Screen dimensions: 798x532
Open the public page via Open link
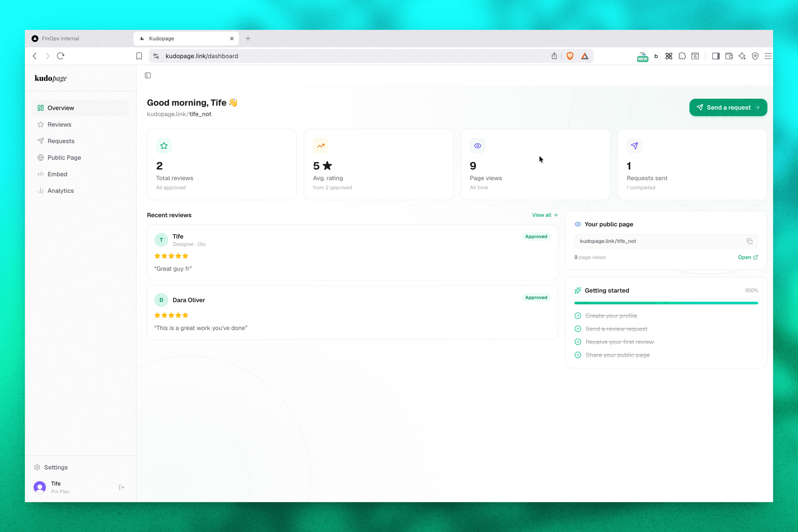[748, 257]
